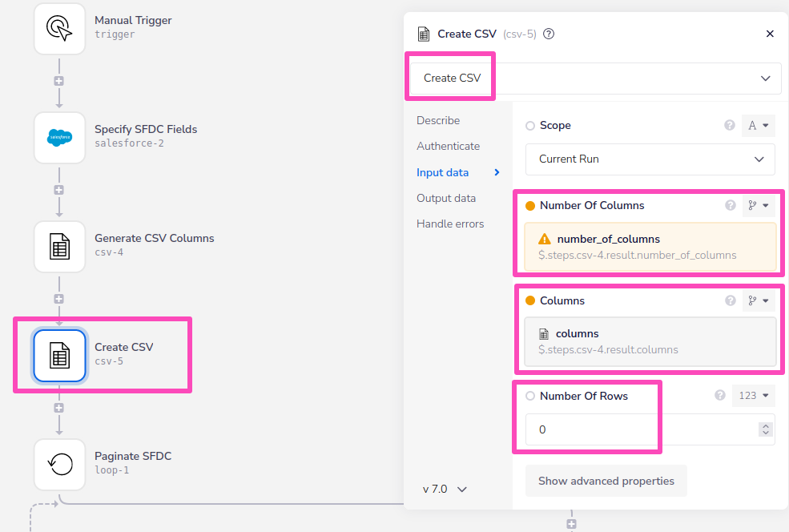Click the help icon next to csv-5
This screenshot has height=532, width=789.
tap(549, 34)
